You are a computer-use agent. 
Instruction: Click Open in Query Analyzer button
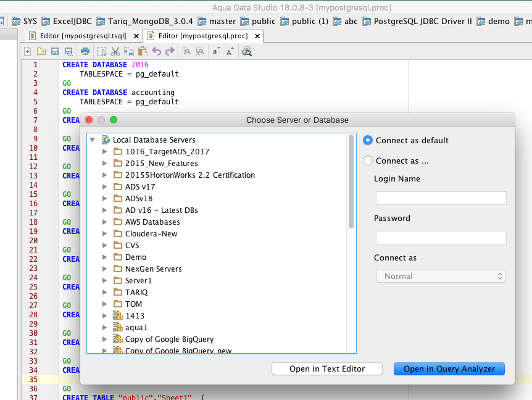tap(449, 369)
